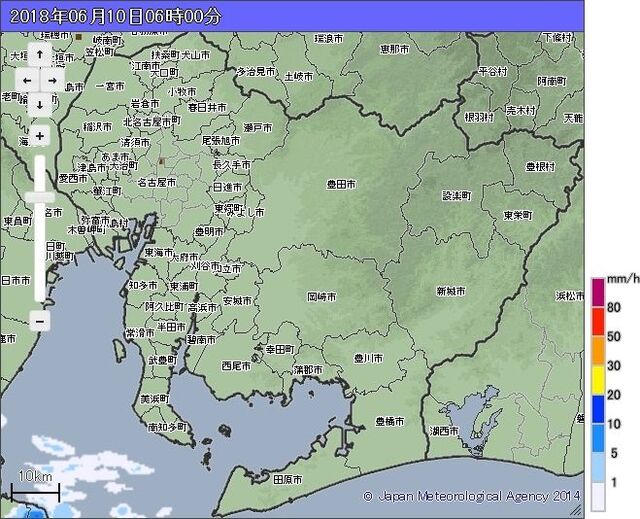The height and width of the screenshot is (519, 640).
Task: Click the 瀬戸市 label on the map
Action: (258, 128)
